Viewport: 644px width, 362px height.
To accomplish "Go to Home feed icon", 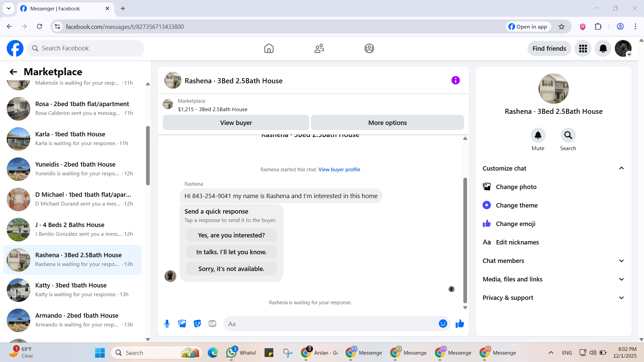I will [x=269, y=48].
